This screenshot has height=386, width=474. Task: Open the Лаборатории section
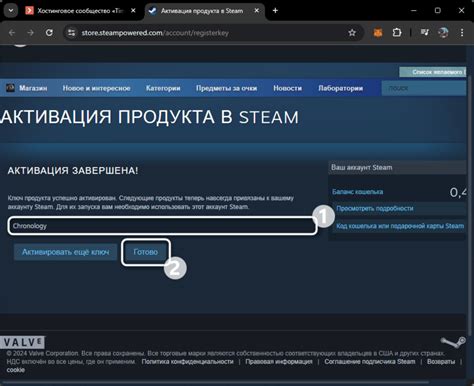click(340, 88)
